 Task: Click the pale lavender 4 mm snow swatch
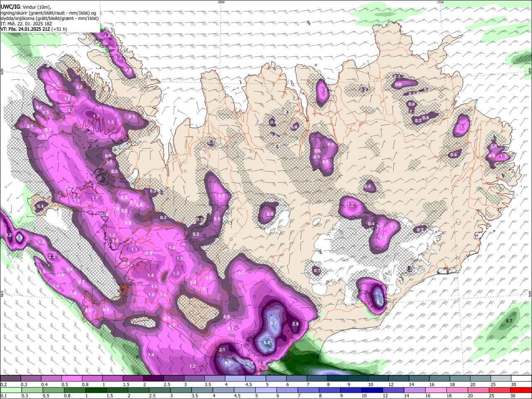pos(235,378)
